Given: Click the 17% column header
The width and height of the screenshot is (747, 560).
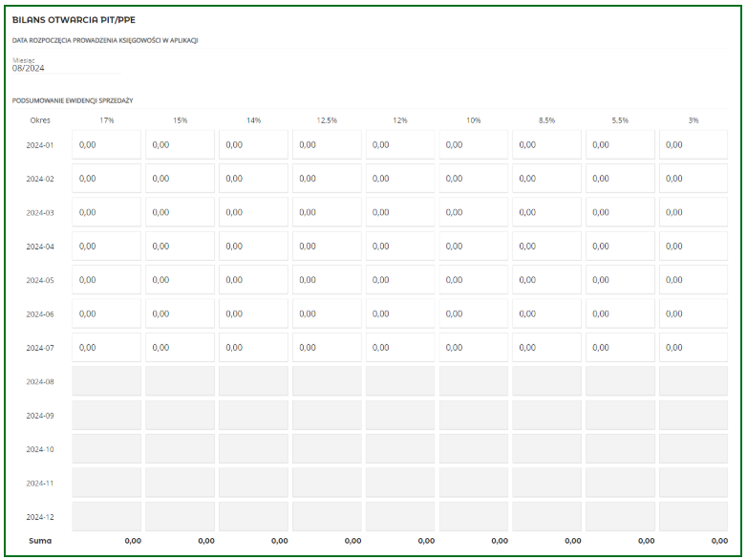Looking at the screenshot, I should [x=107, y=120].
